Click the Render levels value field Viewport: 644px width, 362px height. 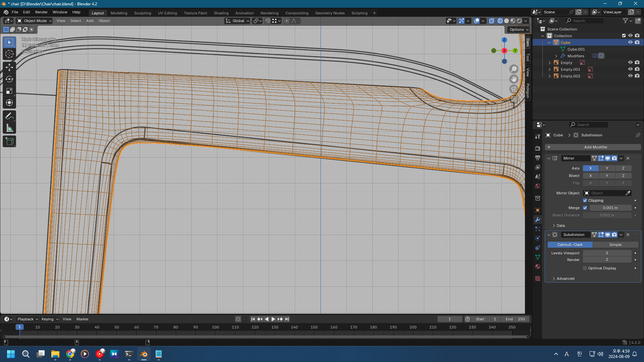607,260
